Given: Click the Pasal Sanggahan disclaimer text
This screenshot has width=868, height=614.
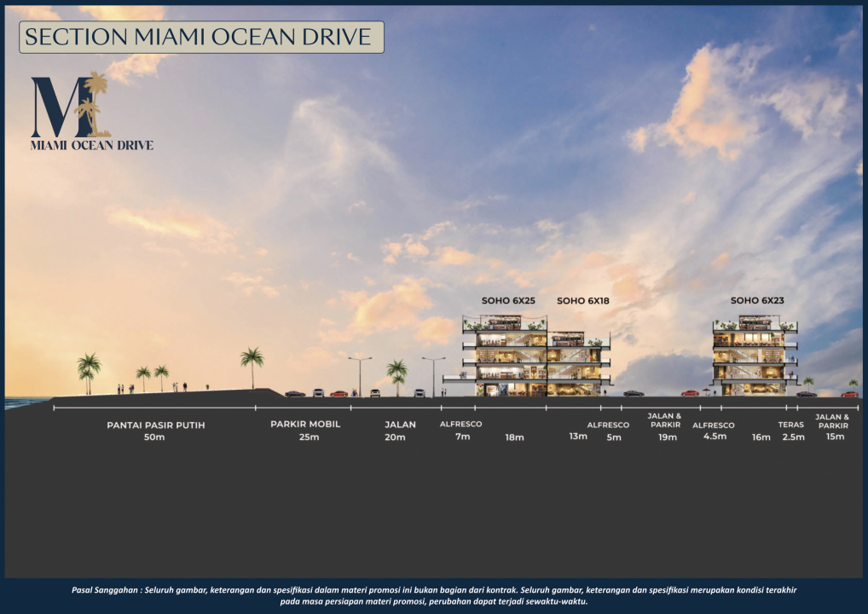Looking at the screenshot, I should click(x=434, y=595).
